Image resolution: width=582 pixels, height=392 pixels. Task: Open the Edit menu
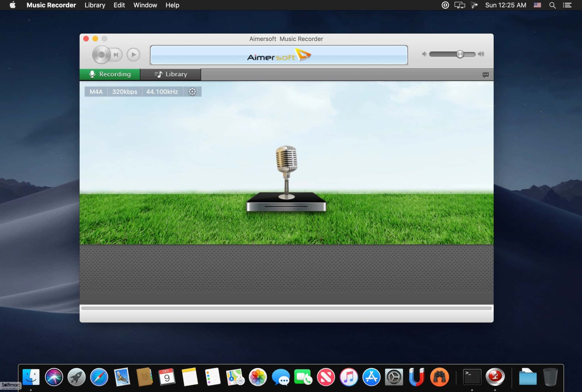click(x=119, y=5)
